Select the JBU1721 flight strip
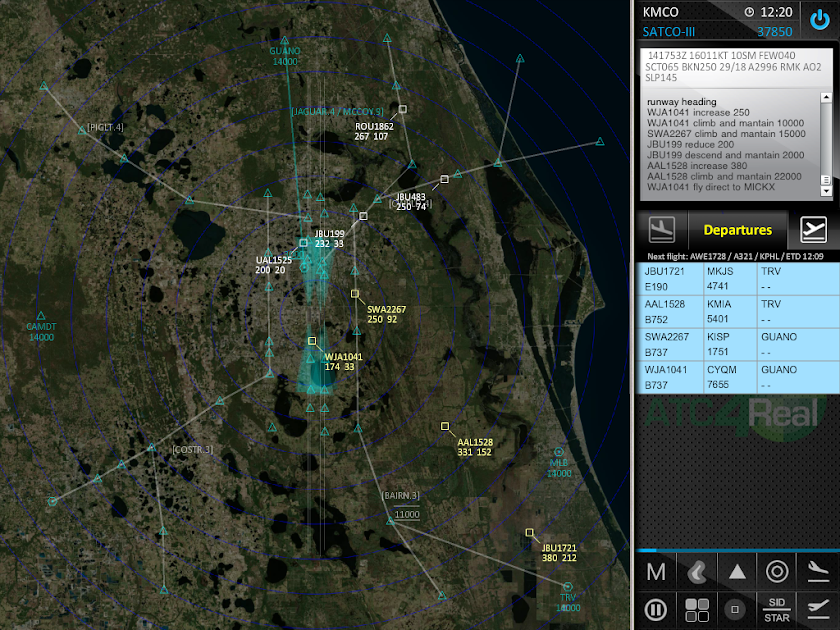This screenshot has height=630, width=840. tap(737, 279)
